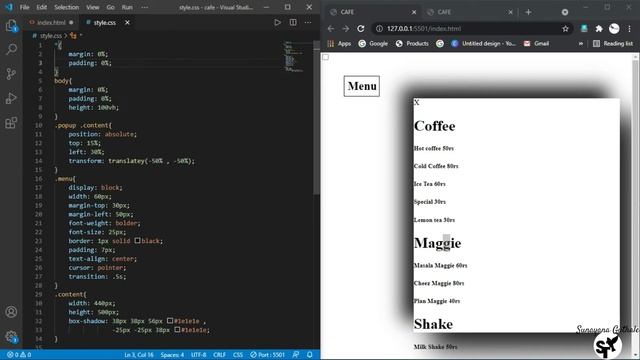Click the browser address bar URL
Viewport: 640px width, 360px height.
pos(424,29)
